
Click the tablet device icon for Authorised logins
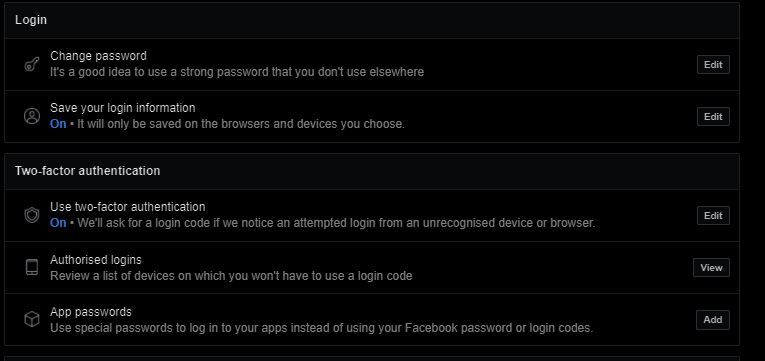tap(32, 267)
